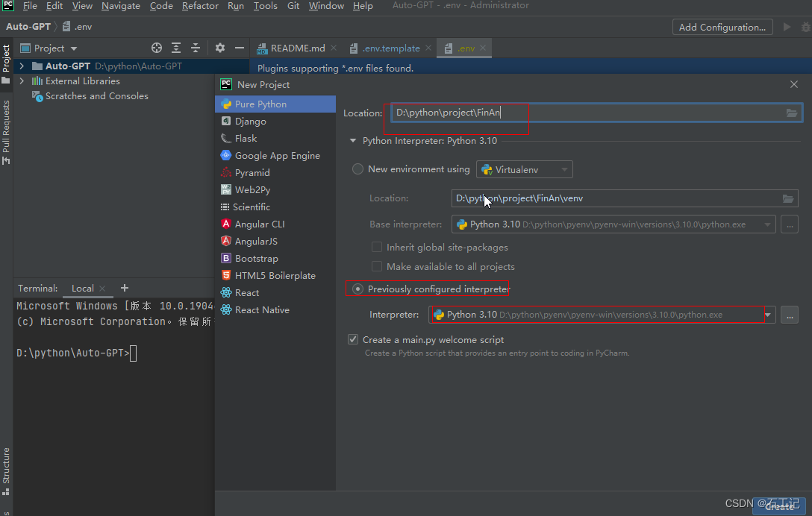Screen dimensions: 812x516
Task: Browse folder icon in venv Location field
Action: click(x=787, y=198)
